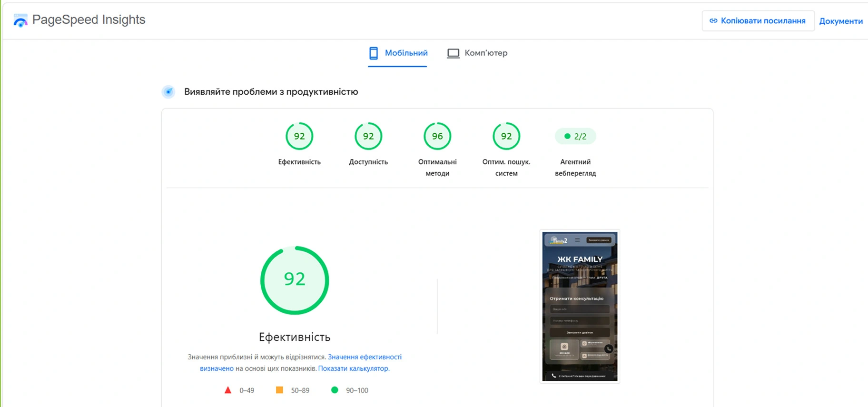
Task: Select the Агентний вебперегляд 2/2 badge
Action: [575, 136]
